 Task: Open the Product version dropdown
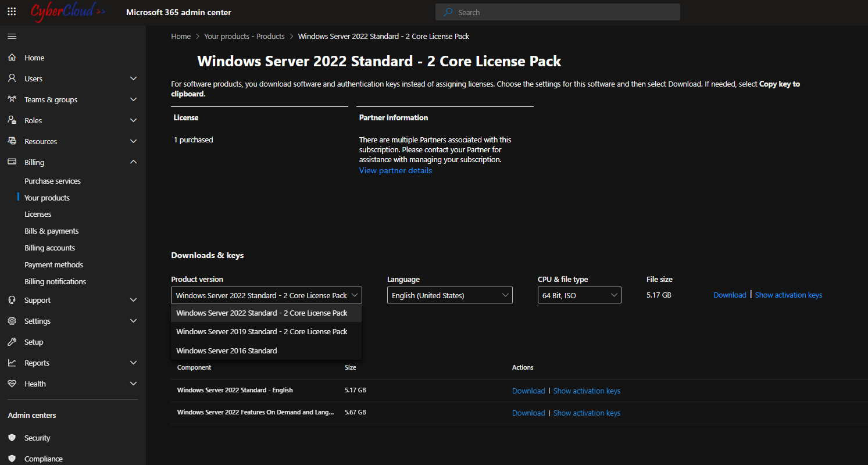[266, 295]
